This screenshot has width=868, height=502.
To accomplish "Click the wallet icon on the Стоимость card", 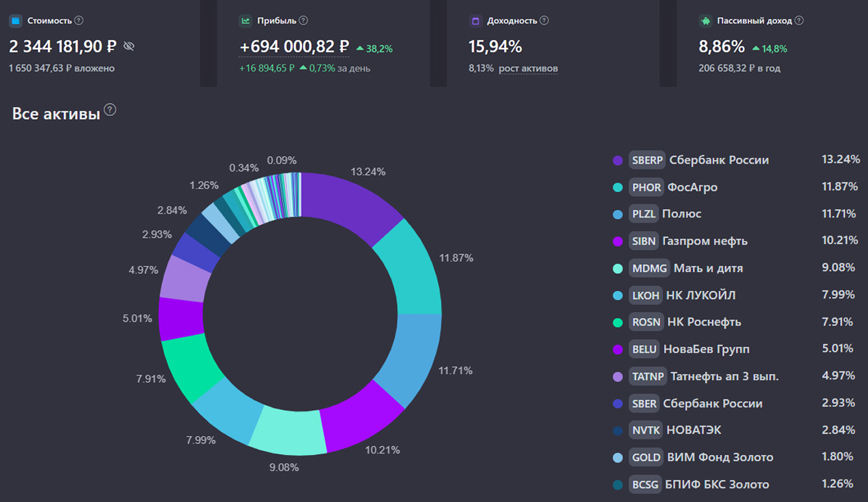I will click(16, 20).
